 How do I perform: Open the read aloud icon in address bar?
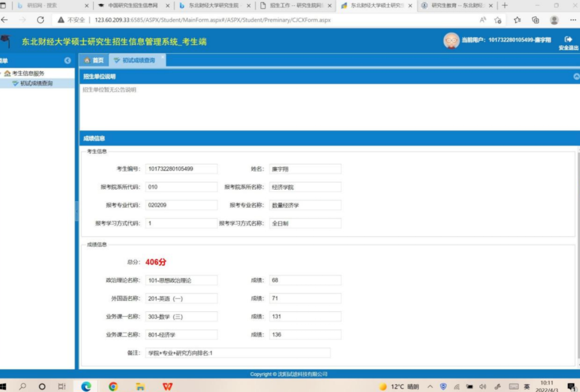click(x=483, y=20)
